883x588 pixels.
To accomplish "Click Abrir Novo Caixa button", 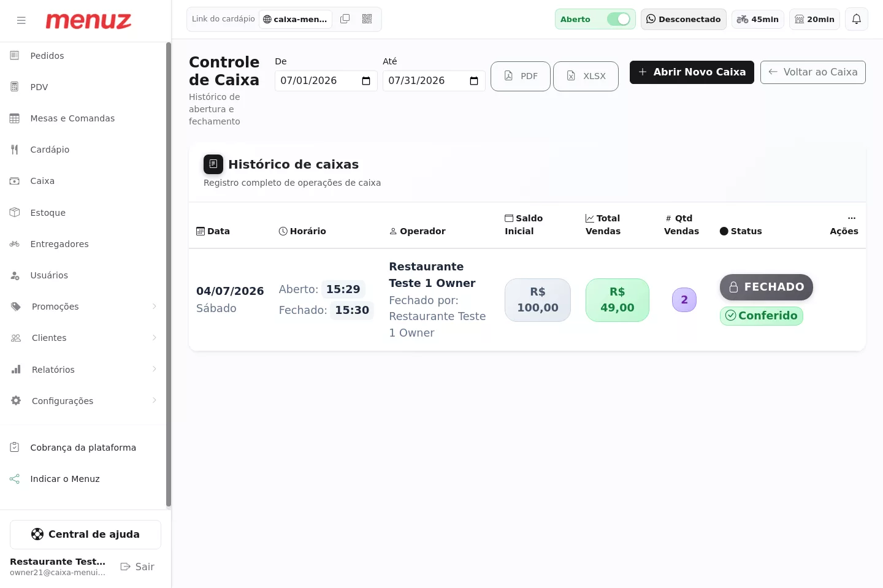I will click(x=692, y=72).
